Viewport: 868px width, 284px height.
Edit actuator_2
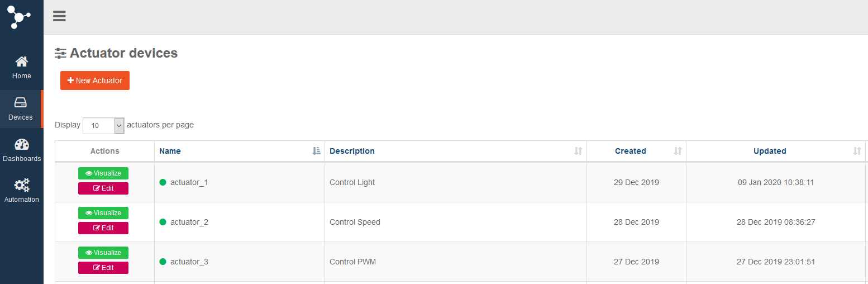pyautogui.click(x=103, y=228)
